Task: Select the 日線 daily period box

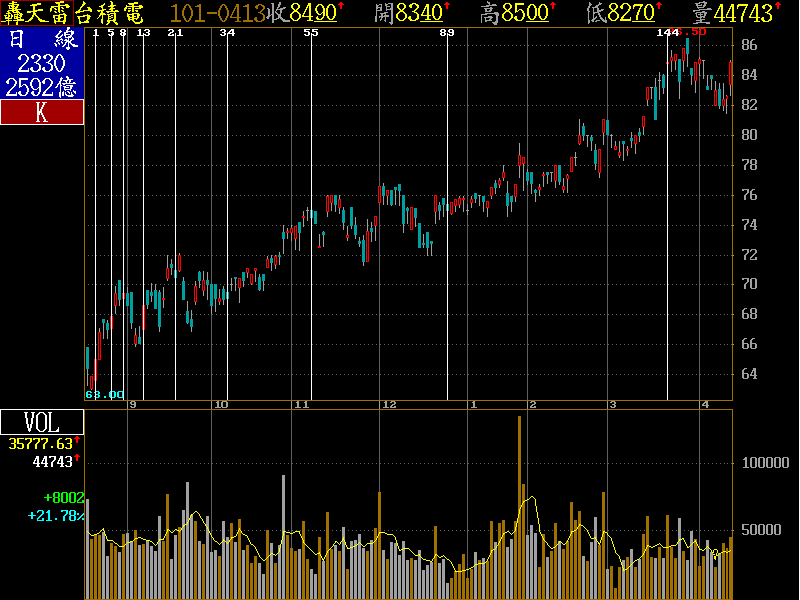Action: (42, 40)
